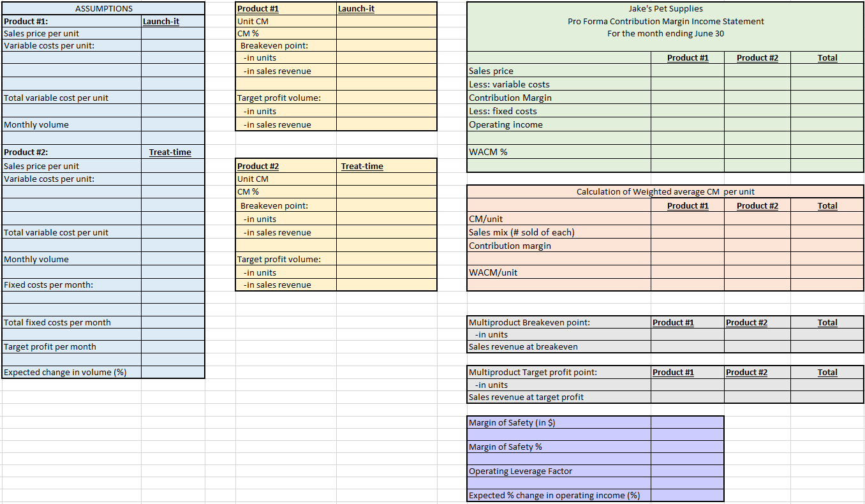This screenshot has width=865, height=504.
Task: Click the value cell beside Expected change in volume
Action: (x=173, y=372)
